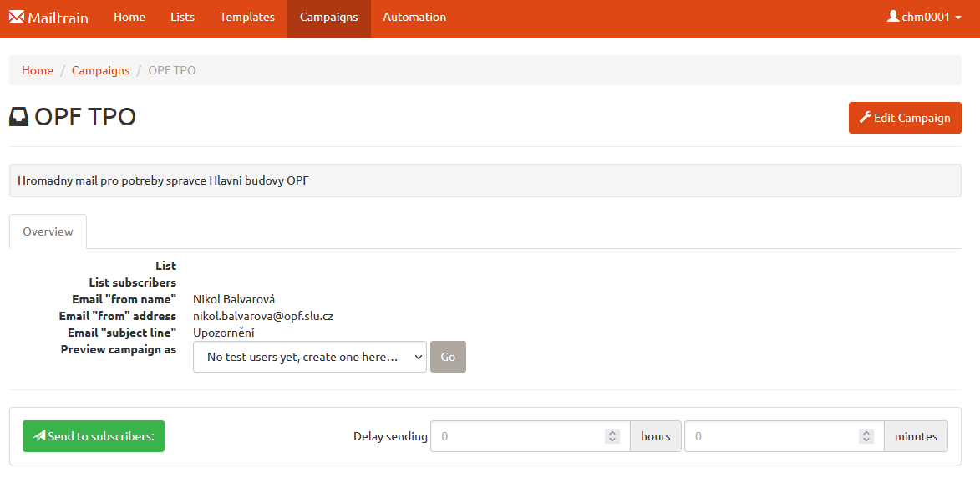Switch to the Overview tab

pos(48,231)
